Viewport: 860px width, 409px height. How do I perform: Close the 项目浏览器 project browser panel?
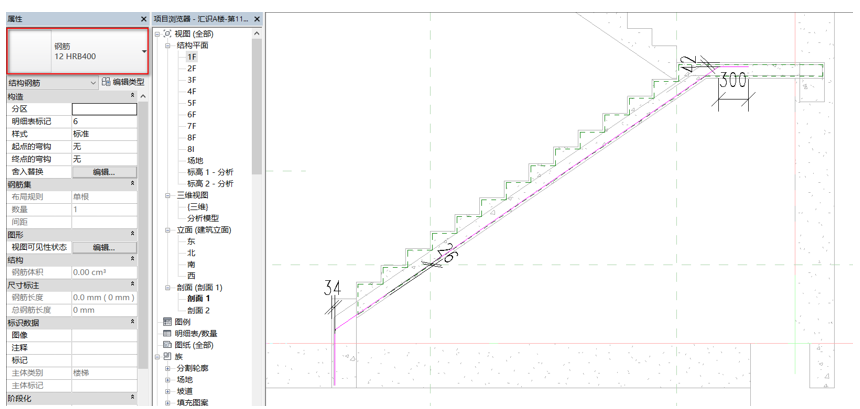257,19
